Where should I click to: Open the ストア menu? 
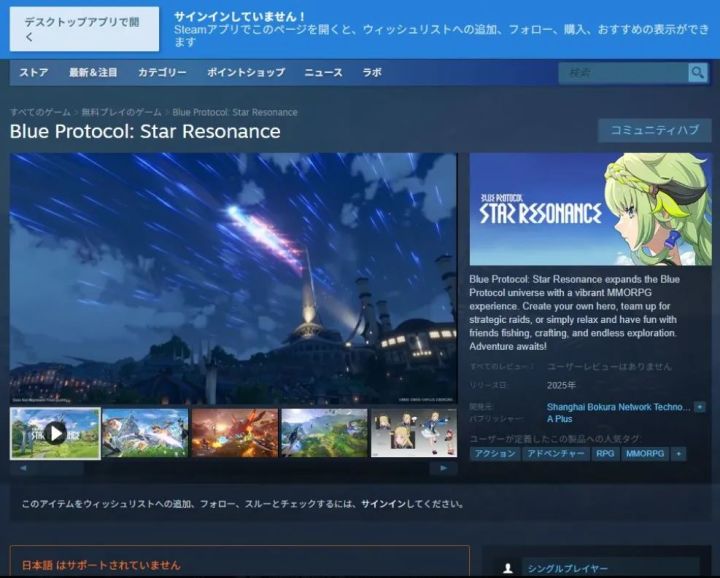pos(34,73)
